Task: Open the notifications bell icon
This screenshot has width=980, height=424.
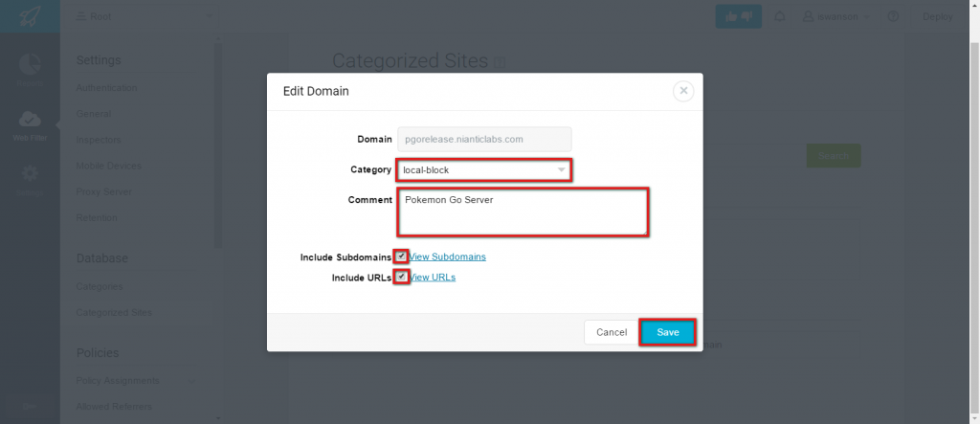Action: click(780, 16)
